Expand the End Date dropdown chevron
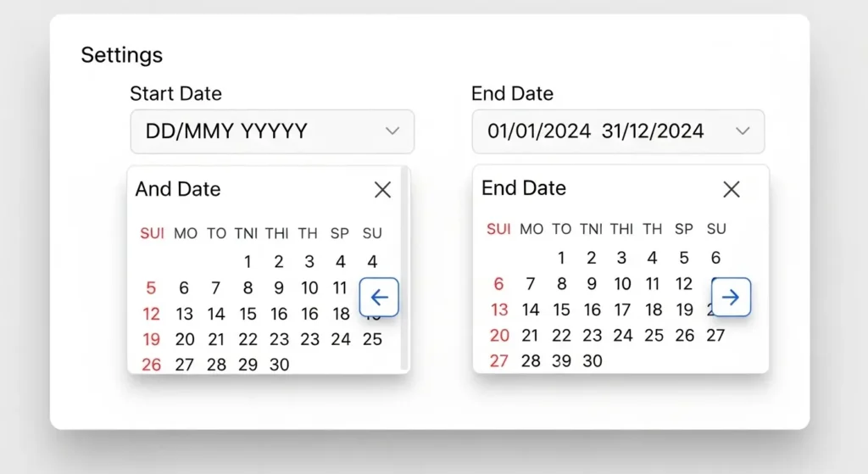Screen dimensions: 868x474 [x=743, y=131]
